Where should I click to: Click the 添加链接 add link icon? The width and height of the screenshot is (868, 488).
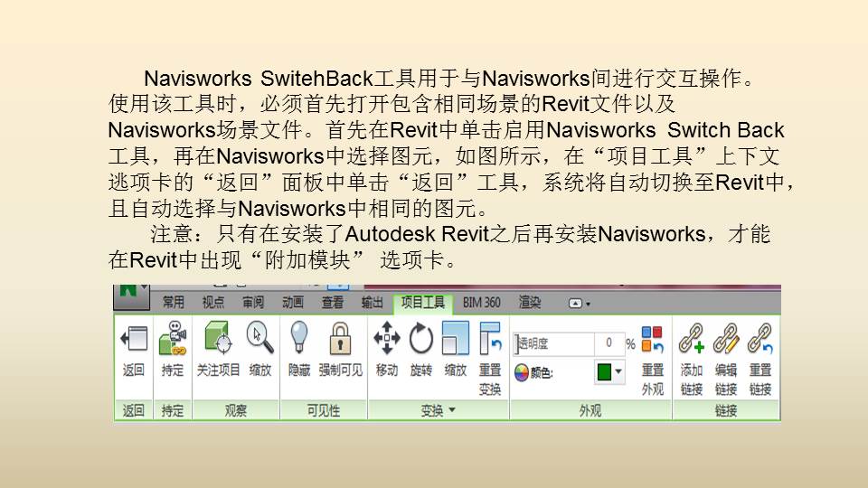click(692, 338)
